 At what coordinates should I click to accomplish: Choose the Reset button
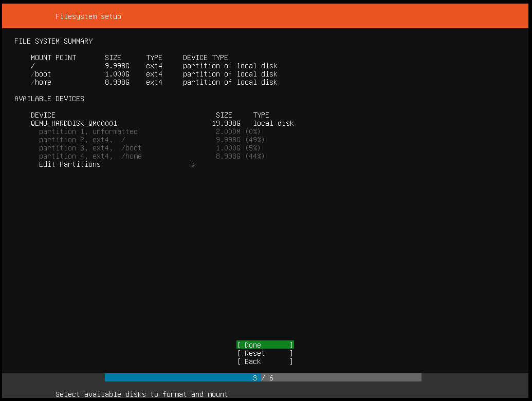point(265,353)
